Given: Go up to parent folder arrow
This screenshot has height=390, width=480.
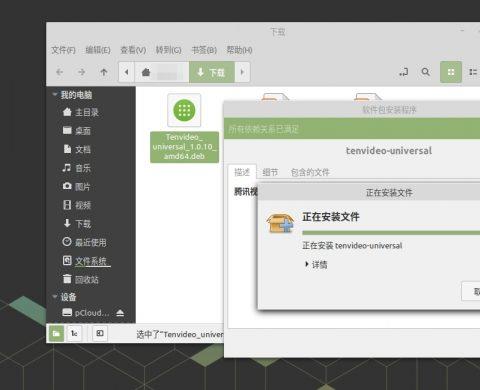Looking at the screenshot, I should tap(104, 72).
